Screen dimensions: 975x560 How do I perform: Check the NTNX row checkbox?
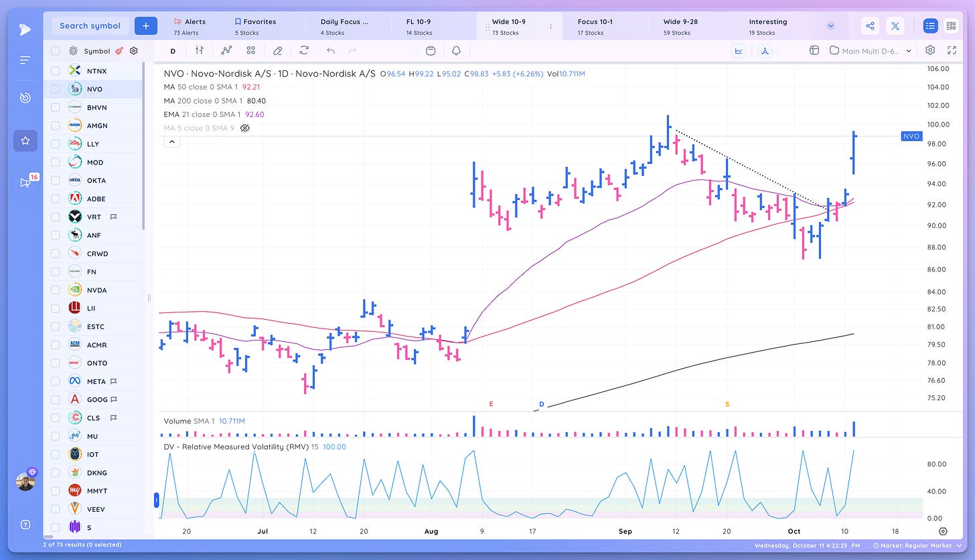[x=56, y=71]
